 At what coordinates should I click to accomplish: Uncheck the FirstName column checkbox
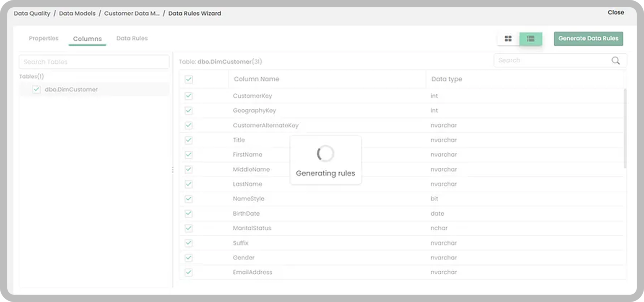[189, 155]
